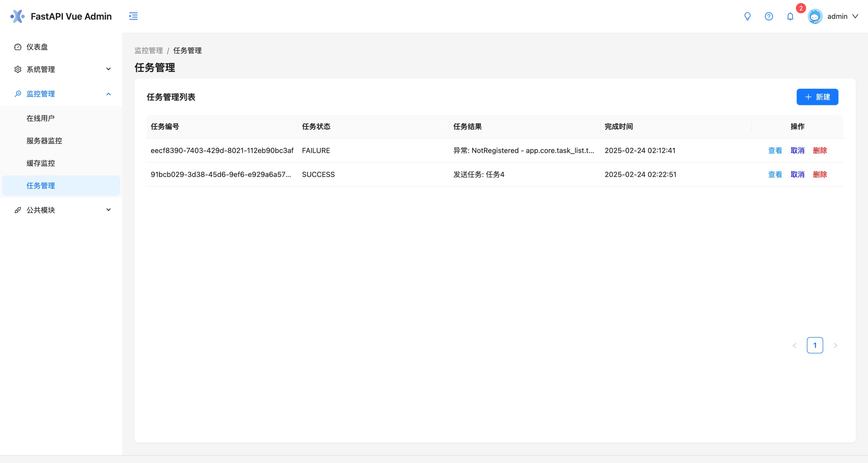Open help via question mark icon

pyautogui.click(x=769, y=16)
